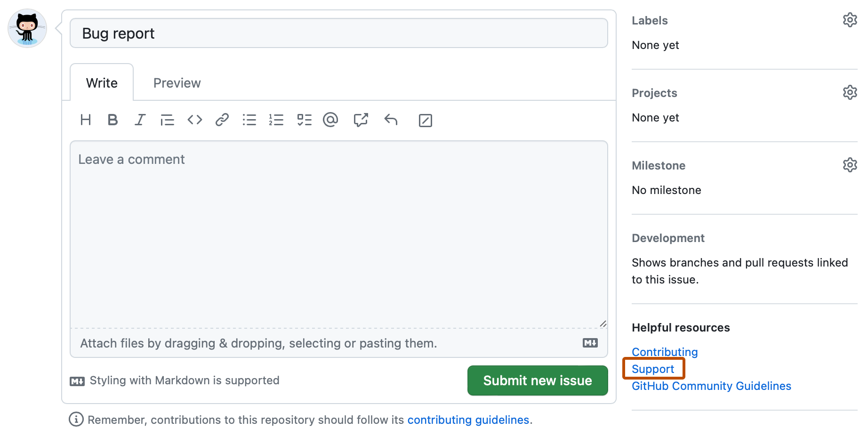Click the Bug report title field
Screen dimensions: 868x437
click(x=338, y=33)
